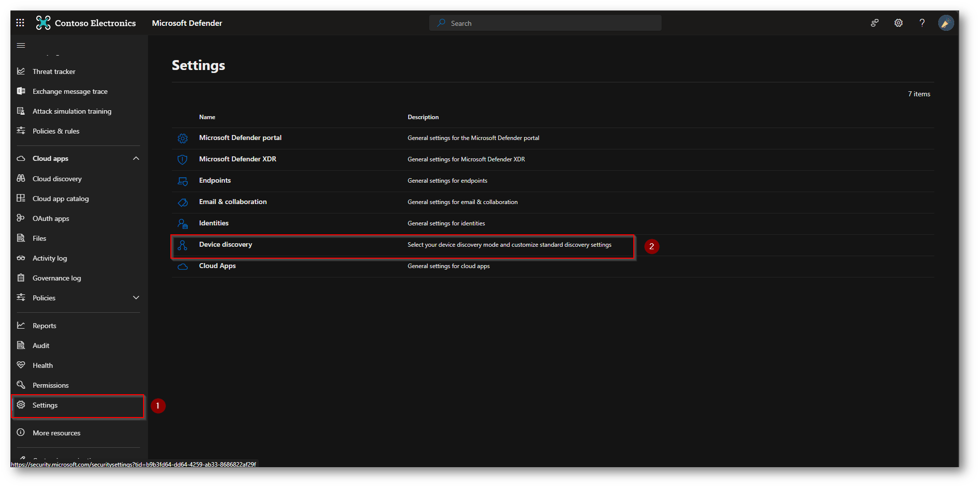
Task: Click the Policies section sliders icon
Action: click(x=21, y=298)
